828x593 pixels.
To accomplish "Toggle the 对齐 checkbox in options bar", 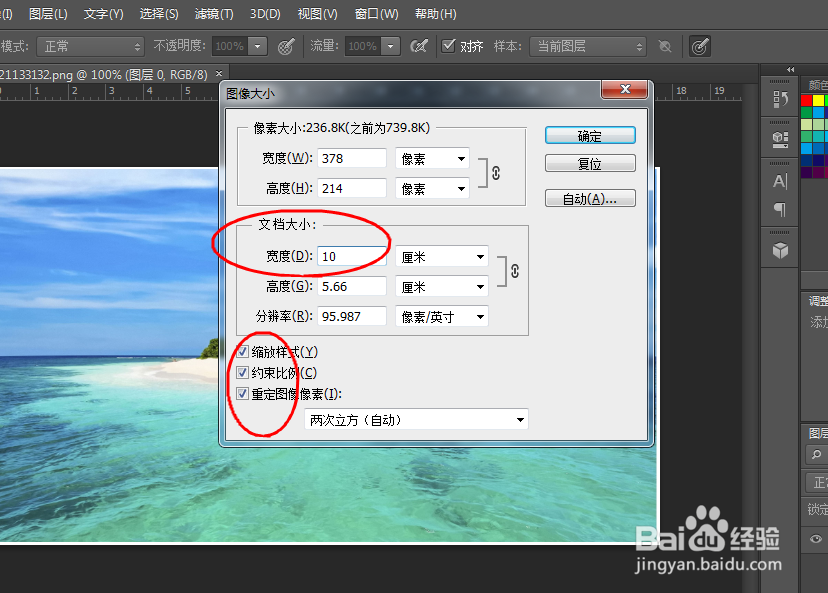I will pyautogui.click(x=449, y=46).
